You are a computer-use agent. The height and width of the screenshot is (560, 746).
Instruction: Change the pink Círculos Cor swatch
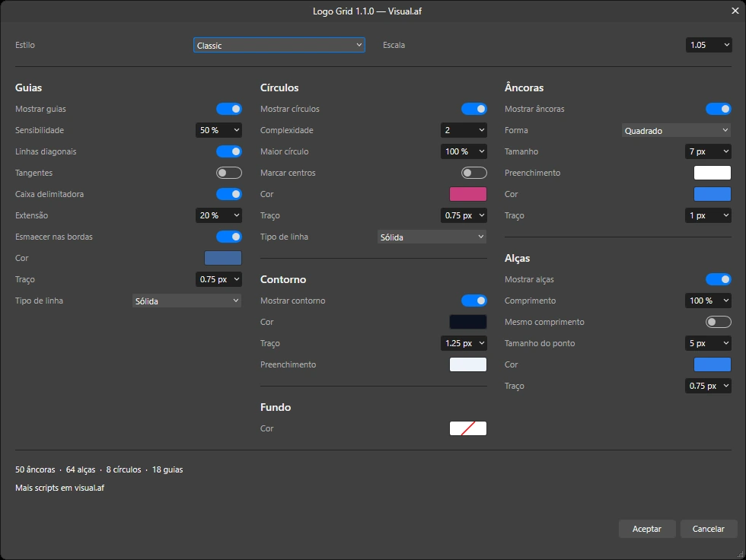point(468,194)
